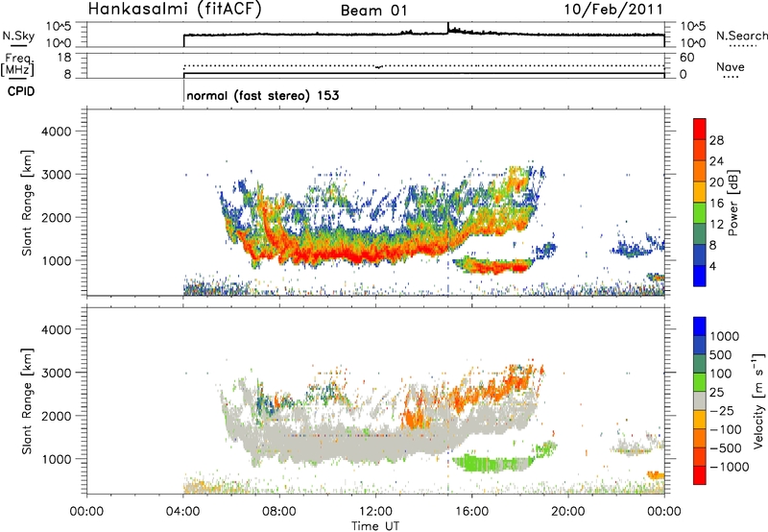The width and height of the screenshot is (768, 532).
Task: Click the 'Nave' legend label
Action: pyautogui.click(x=731, y=66)
